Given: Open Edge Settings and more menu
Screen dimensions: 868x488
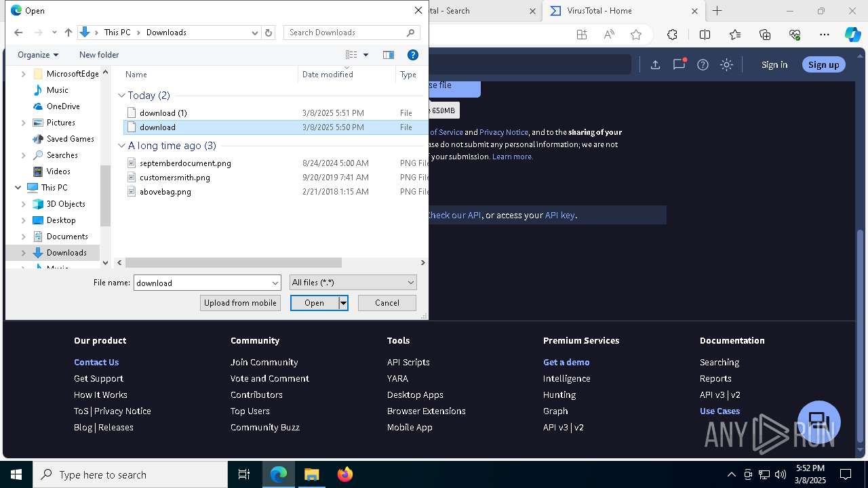Looking at the screenshot, I should [825, 35].
